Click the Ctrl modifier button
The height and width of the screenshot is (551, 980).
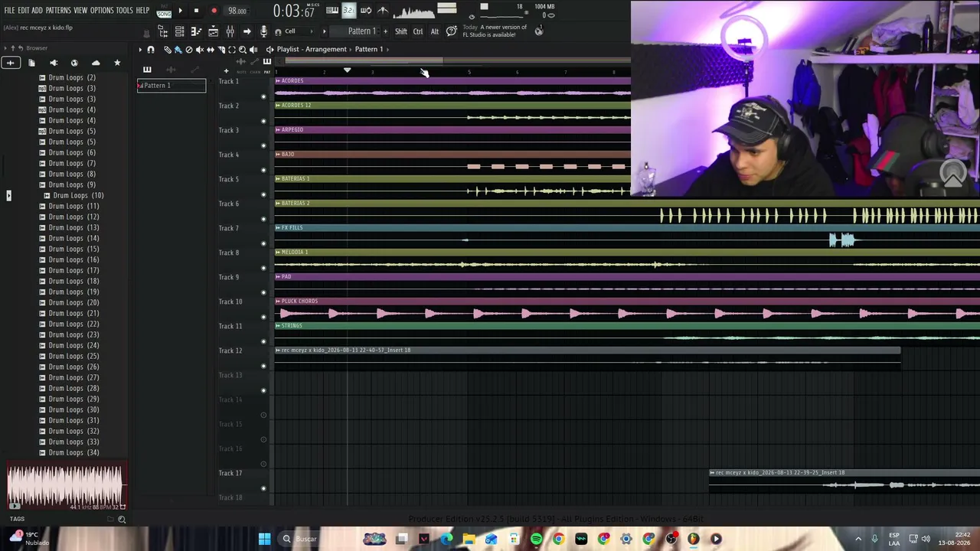coord(418,31)
